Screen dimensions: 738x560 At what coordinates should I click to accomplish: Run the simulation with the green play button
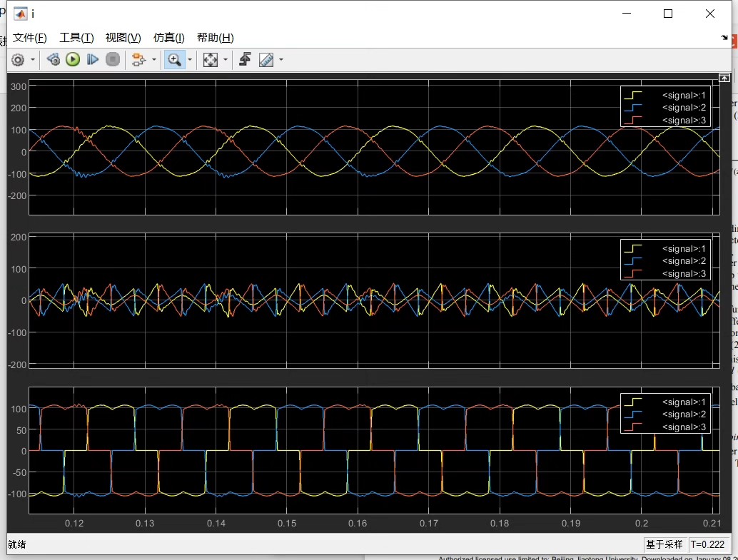73,60
